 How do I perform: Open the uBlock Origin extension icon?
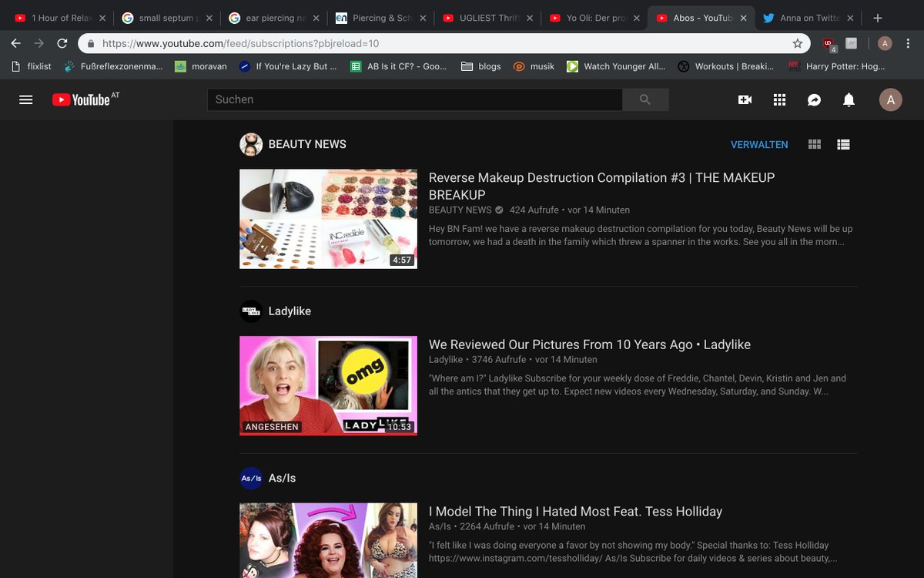pyautogui.click(x=829, y=44)
